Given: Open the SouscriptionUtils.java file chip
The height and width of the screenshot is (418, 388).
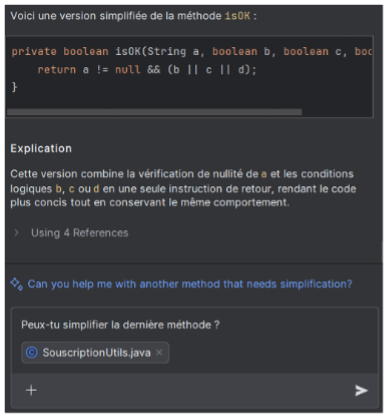Looking at the screenshot, I should pos(96,352).
